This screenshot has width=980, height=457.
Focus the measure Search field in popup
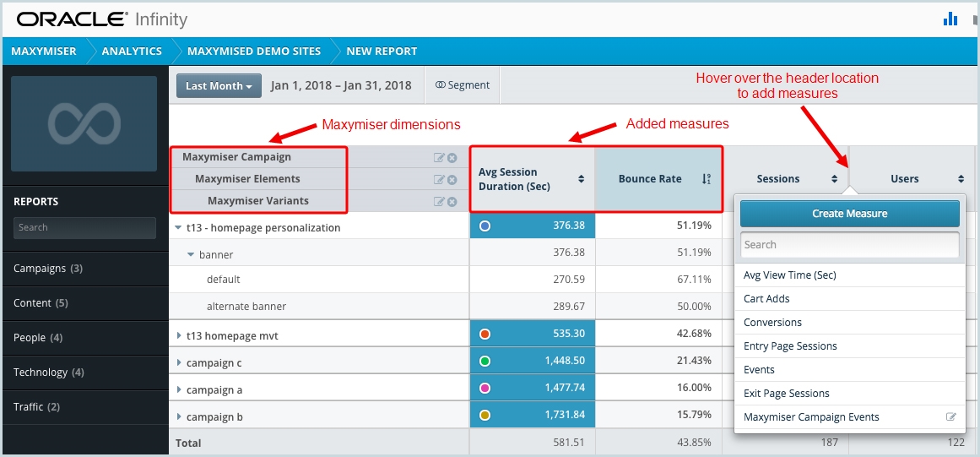(849, 244)
